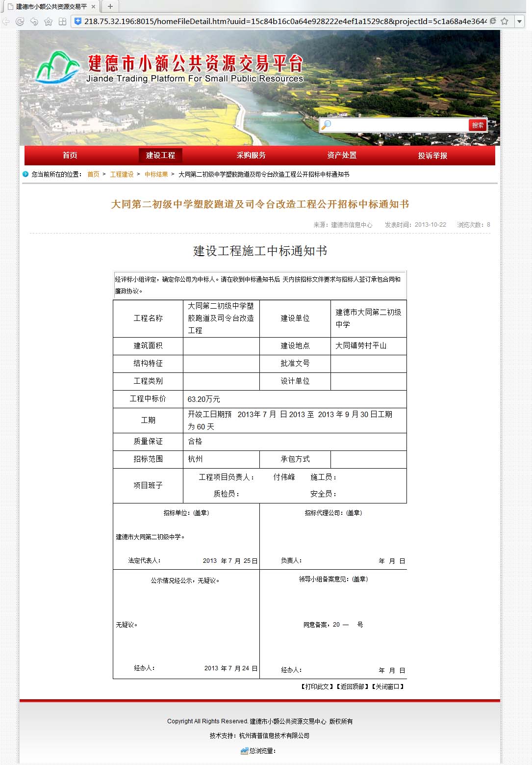Click the 中标结果 breadcrumb link

(x=156, y=174)
